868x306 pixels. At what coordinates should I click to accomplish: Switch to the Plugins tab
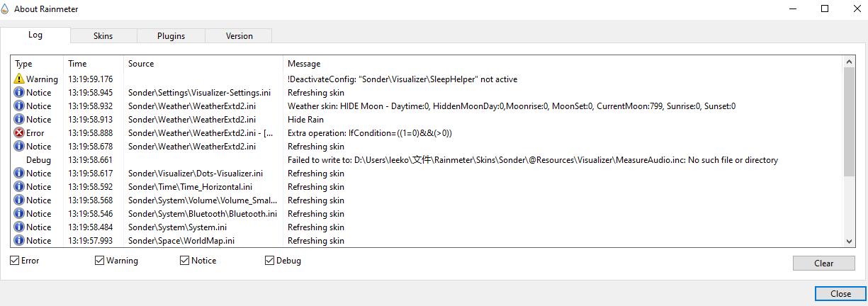click(x=171, y=36)
